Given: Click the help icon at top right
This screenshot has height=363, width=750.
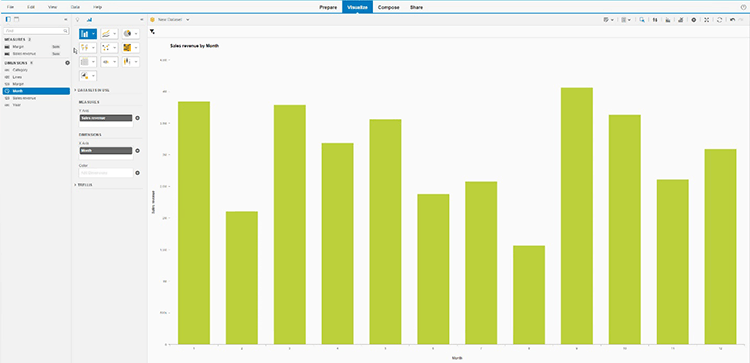Looking at the screenshot, I should click(743, 7).
